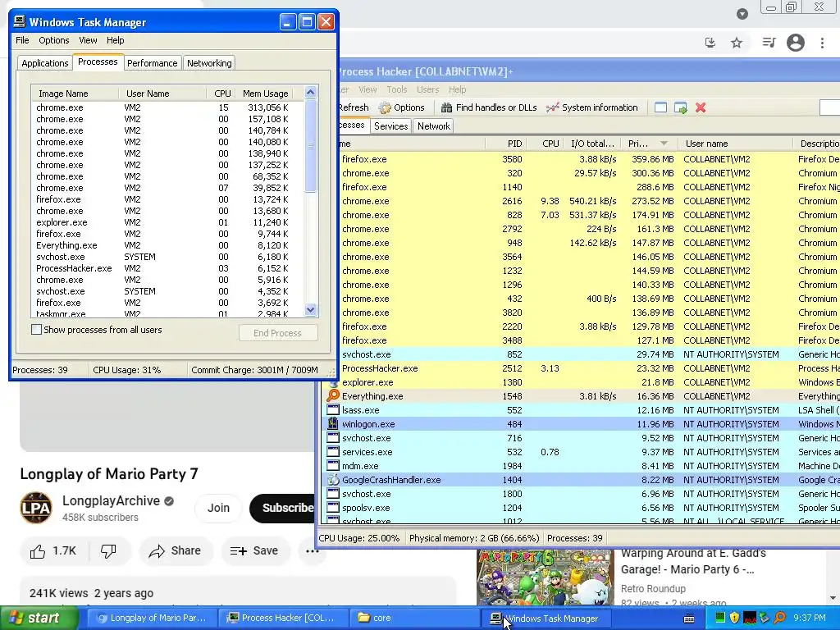Click Chrome tab search dropdown arrow
The width and height of the screenshot is (840, 630).
742,13
